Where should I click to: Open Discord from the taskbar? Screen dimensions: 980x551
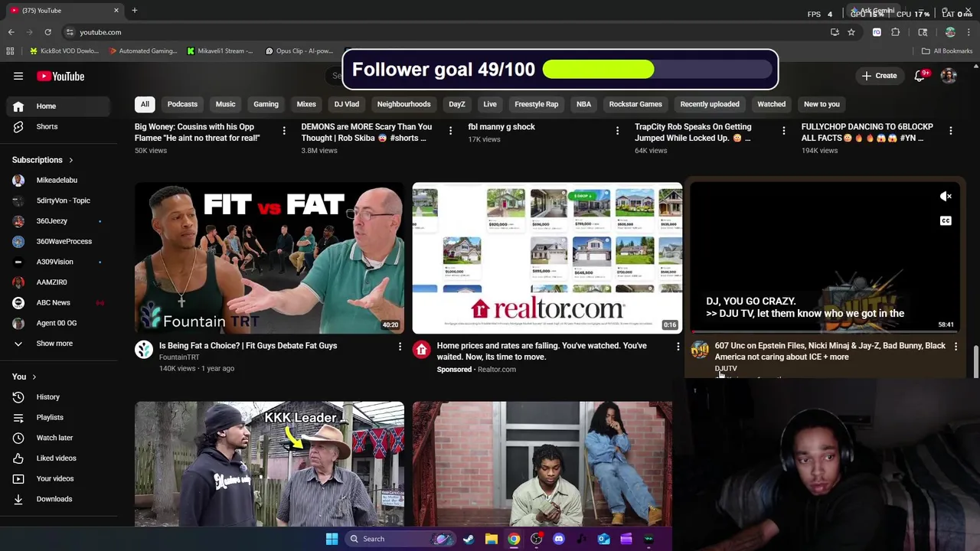click(559, 539)
